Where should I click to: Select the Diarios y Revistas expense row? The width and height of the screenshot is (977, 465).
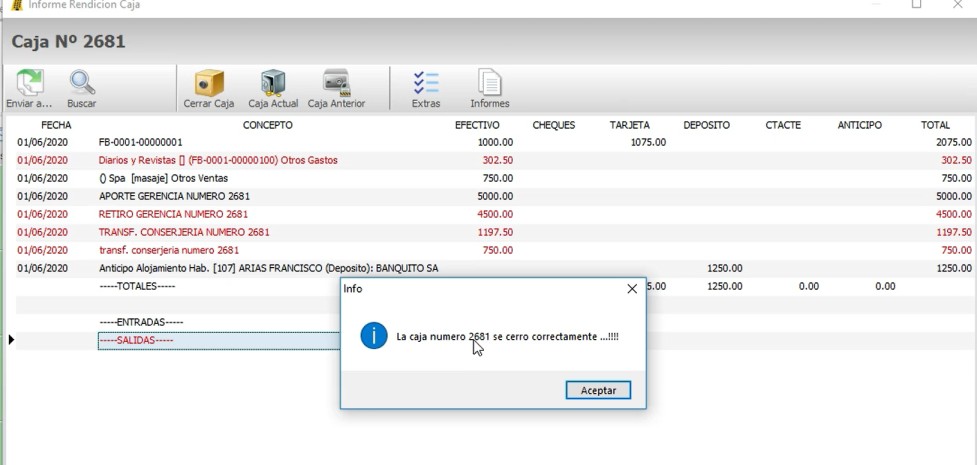tap(218, 160)
